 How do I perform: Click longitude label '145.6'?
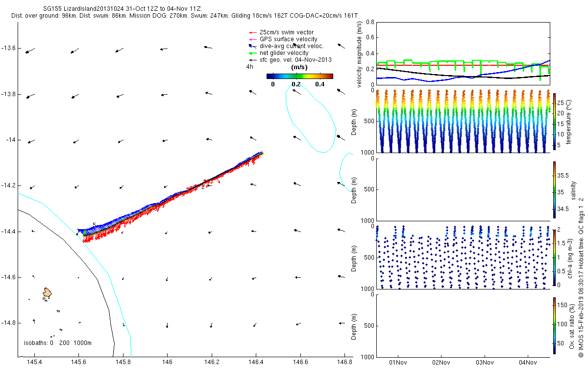78,362
